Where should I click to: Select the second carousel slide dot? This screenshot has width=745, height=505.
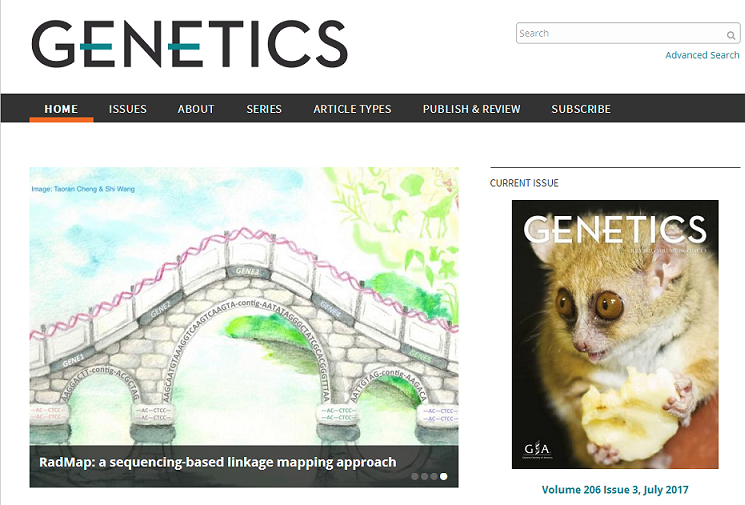click(x=424, y=476)
